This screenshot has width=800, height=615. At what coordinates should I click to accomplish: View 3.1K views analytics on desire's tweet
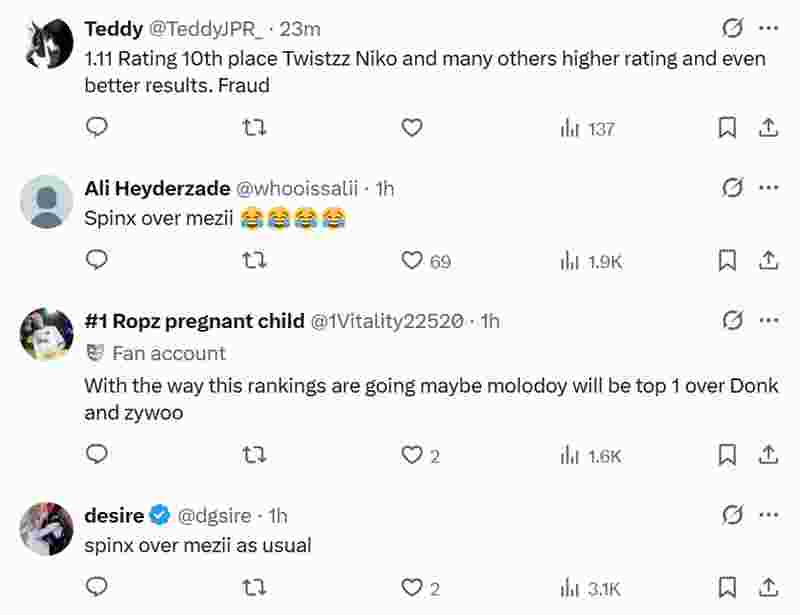[x=592, y=588]
